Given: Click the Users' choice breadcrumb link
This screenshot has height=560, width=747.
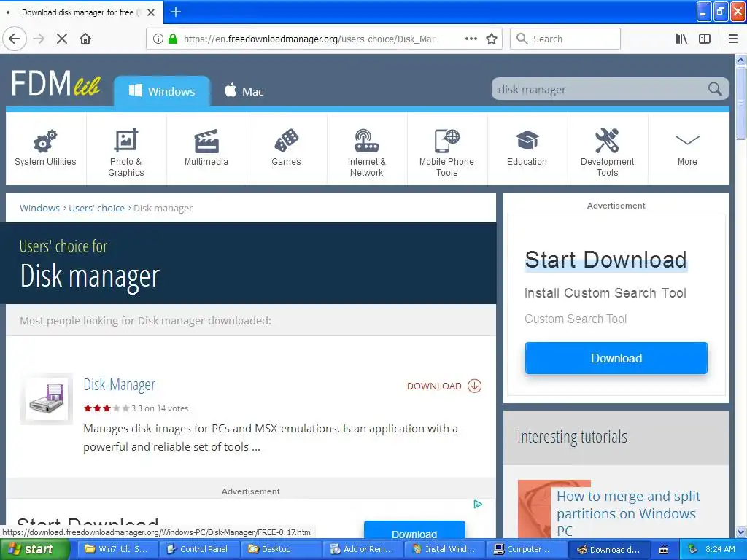Looking at the screenshot, I should pos(97,208).
